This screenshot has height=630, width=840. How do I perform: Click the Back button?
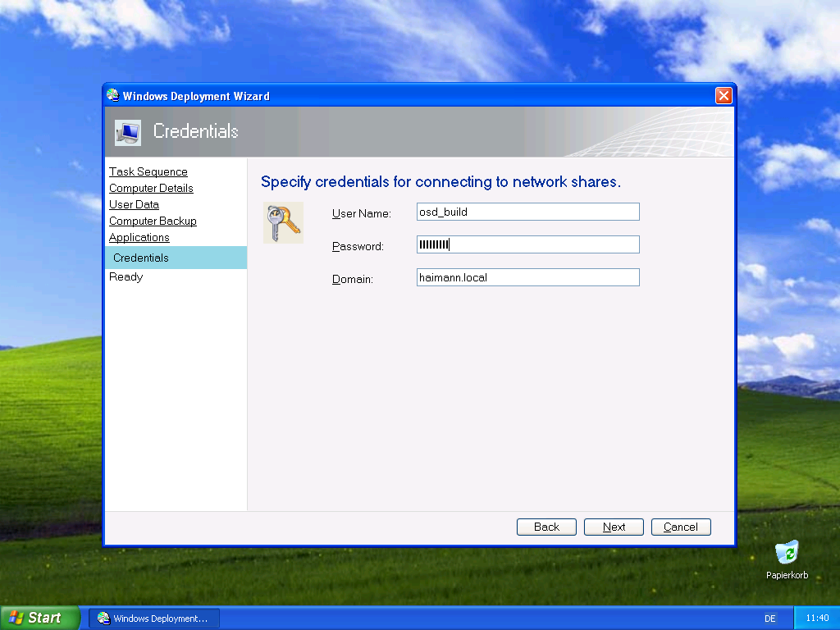tap(546, 527)
